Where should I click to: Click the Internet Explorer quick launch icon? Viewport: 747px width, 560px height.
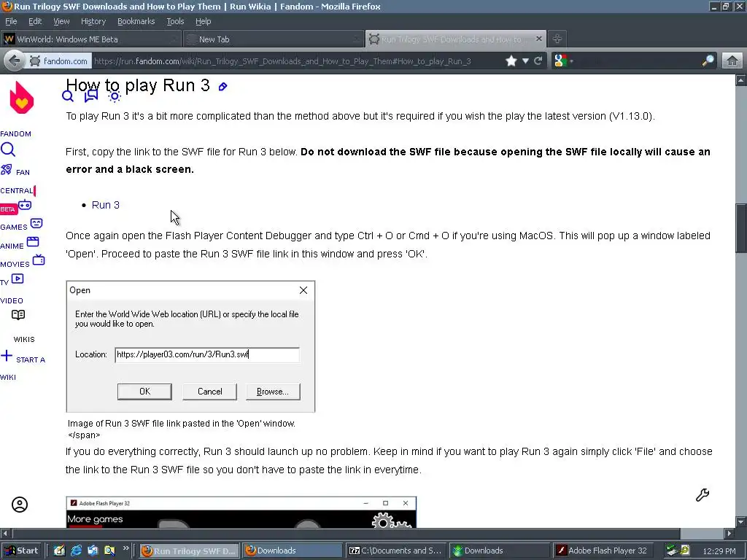[x=76, y=551]
